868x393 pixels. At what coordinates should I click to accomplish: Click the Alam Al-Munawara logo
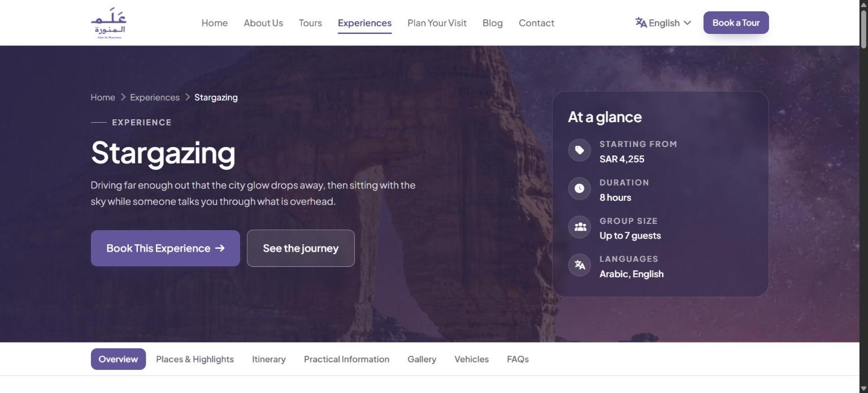click(108, 23)
